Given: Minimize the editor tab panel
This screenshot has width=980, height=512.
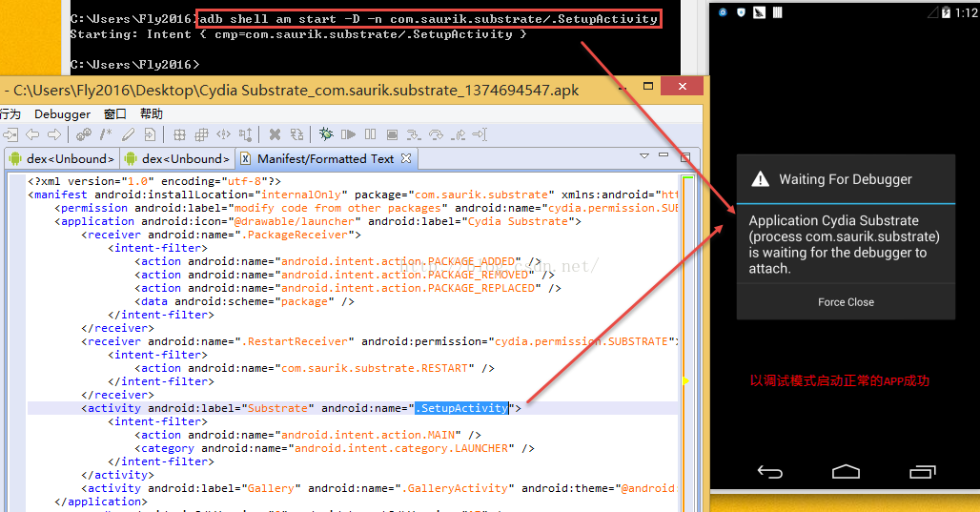Looking at the screenshot, I should pyautogui.click(x=664, y=155).
